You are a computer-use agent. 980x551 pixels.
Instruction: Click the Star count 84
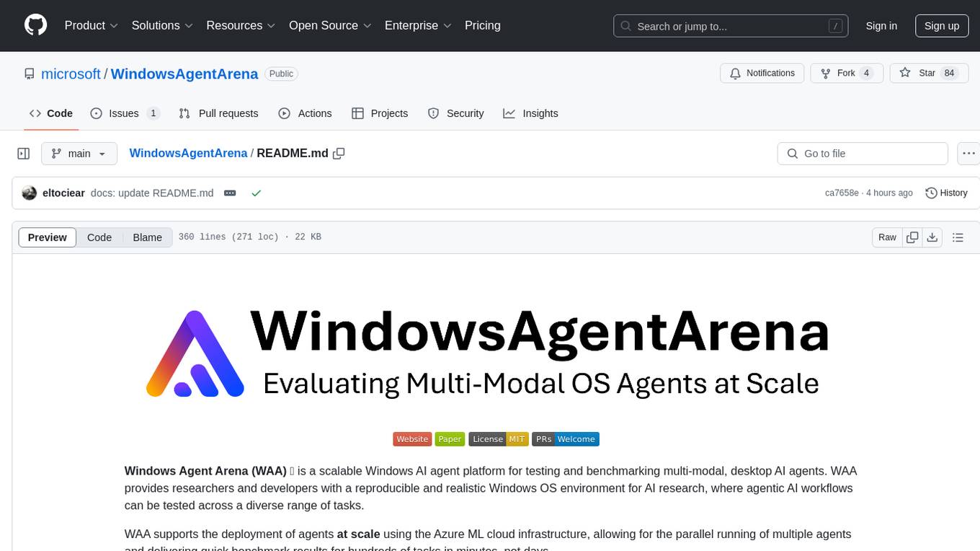pyautogui.click(x=950, y=74)
